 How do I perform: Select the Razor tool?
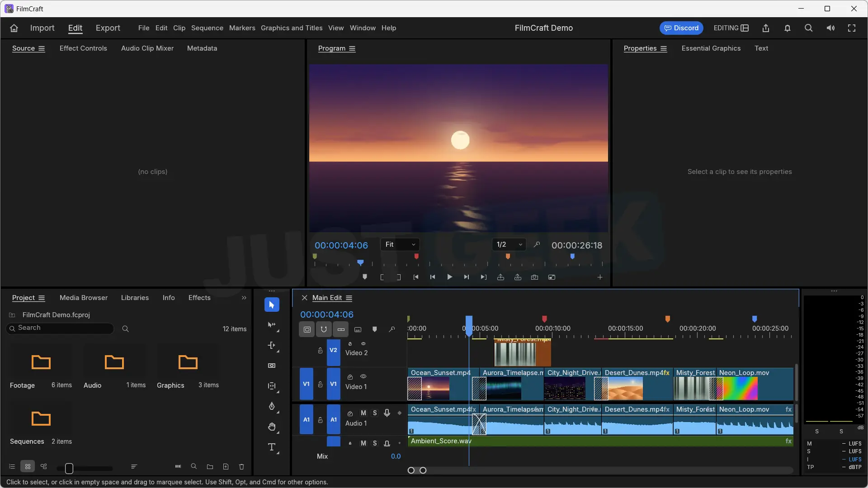(272, 366)
